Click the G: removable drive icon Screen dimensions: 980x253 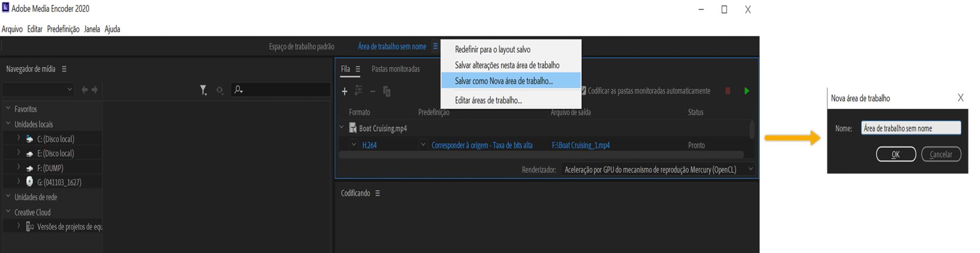click(30, 182)
